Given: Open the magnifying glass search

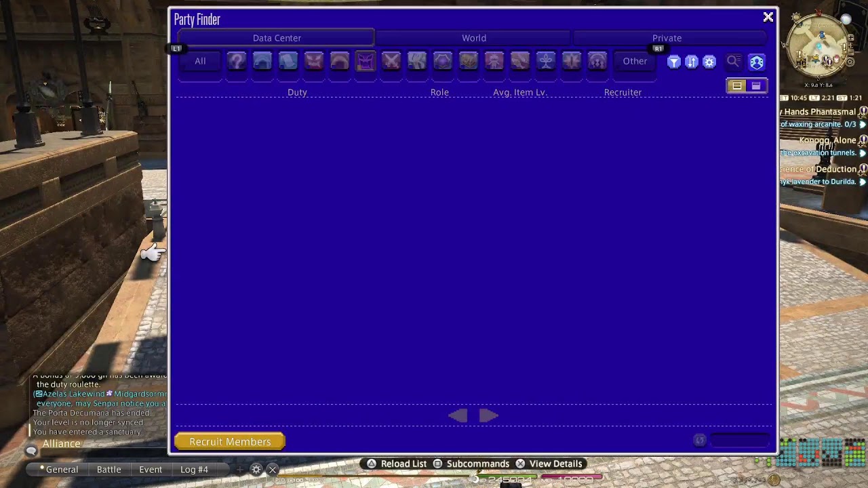Looking at the screenshot, I should pos(734,62).
